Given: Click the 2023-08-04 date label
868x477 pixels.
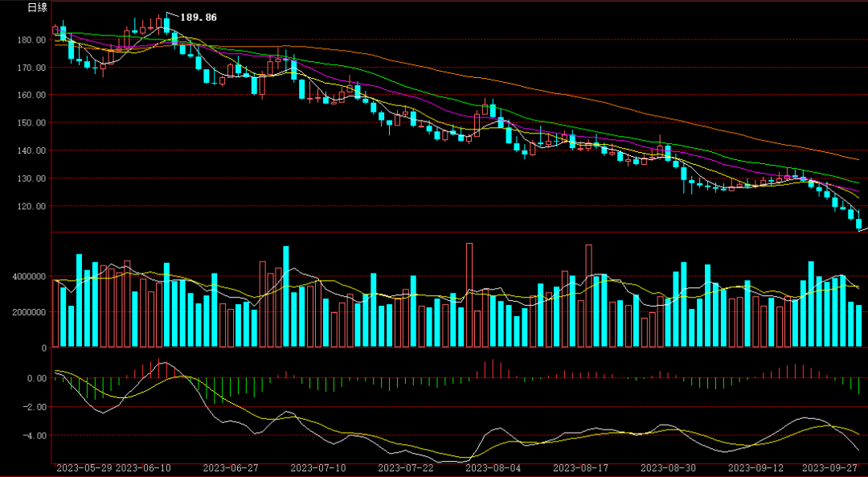Looking at the screenshot, I should click(493, 467).
